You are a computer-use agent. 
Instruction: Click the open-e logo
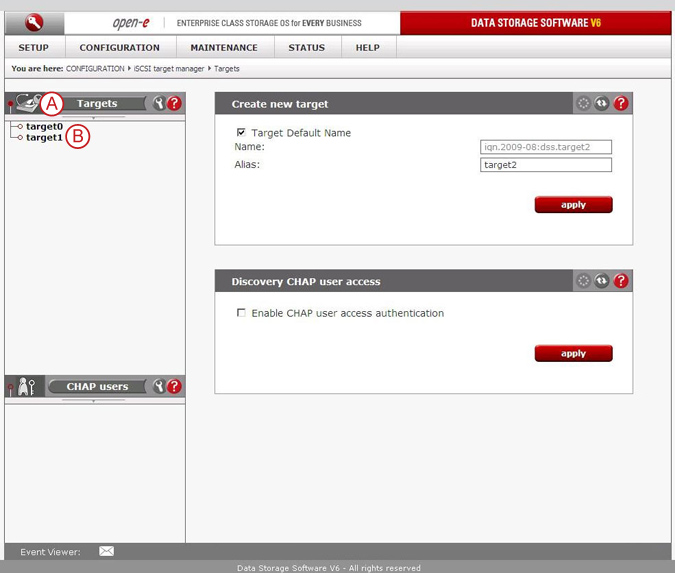pos(131,23)
